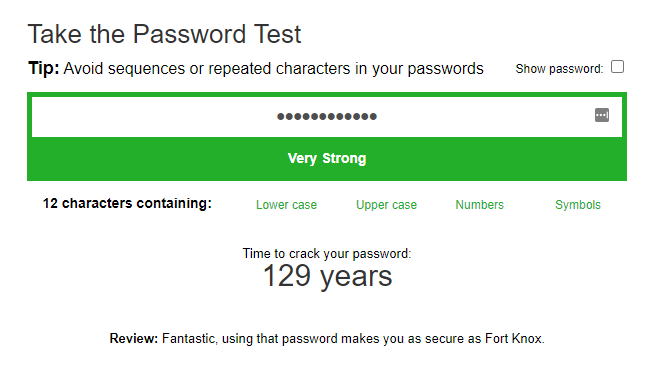
Task: Click the Time to crack your password label
Action: [x=327, y=254]
